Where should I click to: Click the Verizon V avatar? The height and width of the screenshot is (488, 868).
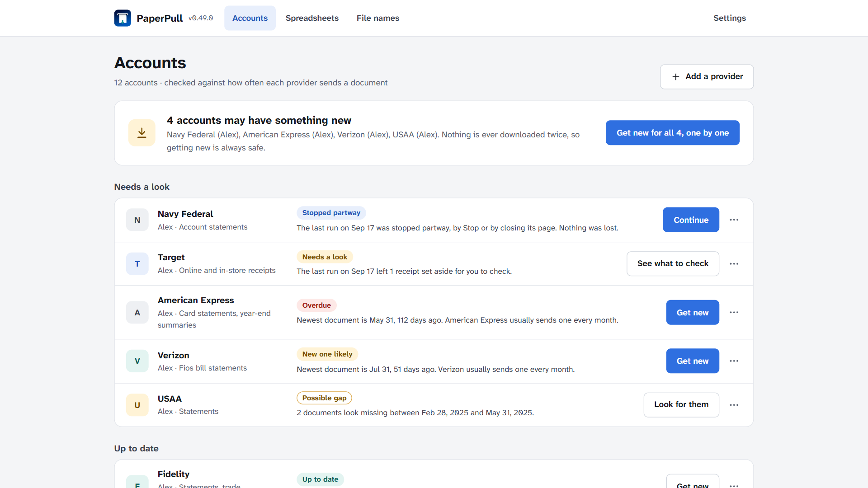click(x=137, y=361)
